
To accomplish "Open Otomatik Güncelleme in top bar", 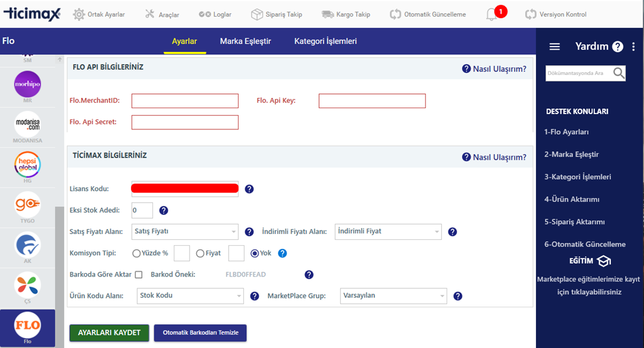I will pyautogui.click(x=428, y=14).
